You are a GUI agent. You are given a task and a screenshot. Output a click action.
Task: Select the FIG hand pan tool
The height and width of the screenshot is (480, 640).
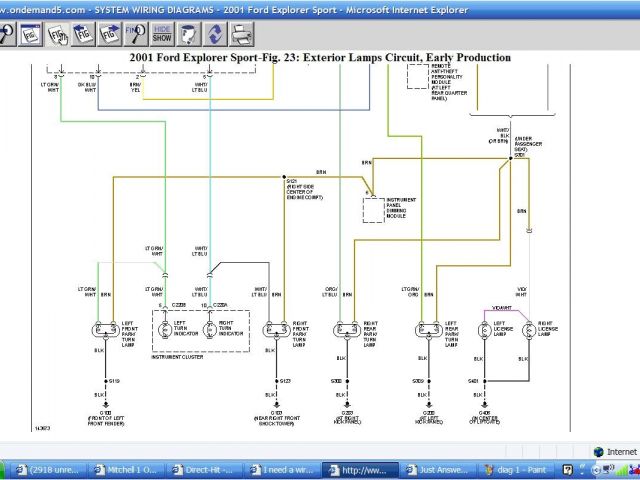[x=58, y=36]
